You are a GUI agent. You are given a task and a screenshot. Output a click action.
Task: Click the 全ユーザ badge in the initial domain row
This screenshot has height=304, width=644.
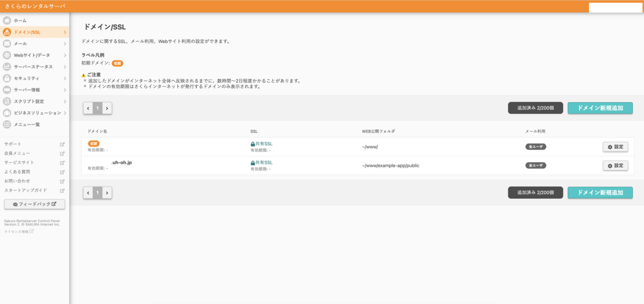536,147
